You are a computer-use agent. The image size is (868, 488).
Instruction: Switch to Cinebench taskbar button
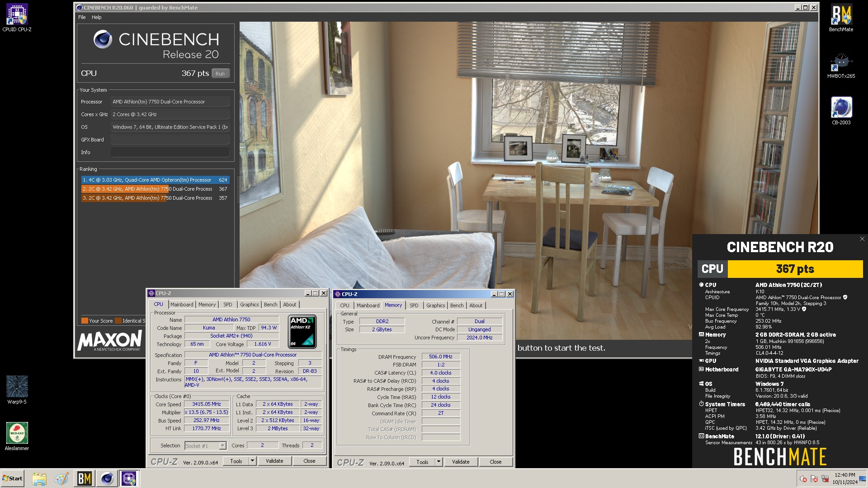[x=107, y=479]
